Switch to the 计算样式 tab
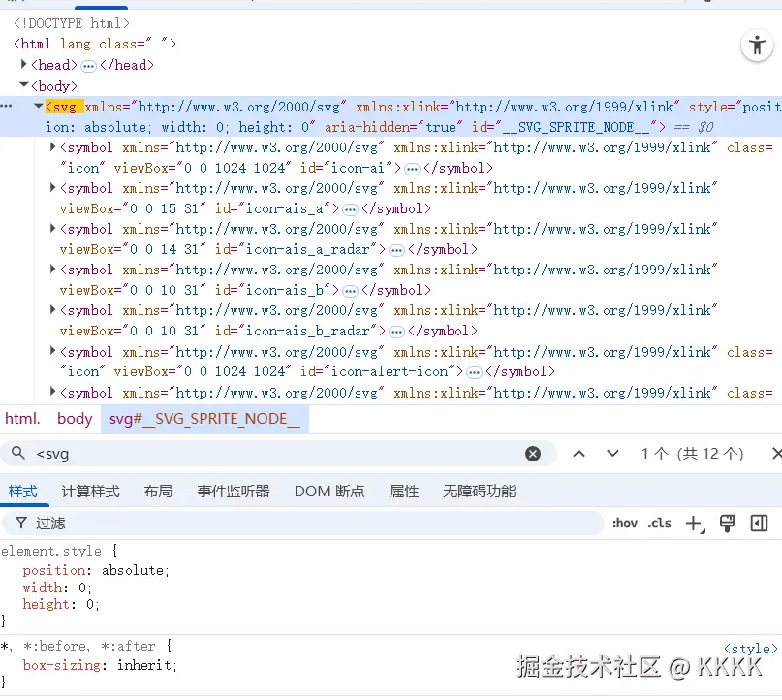The width and height of the screenshot is (782, 700). [90, 492]
